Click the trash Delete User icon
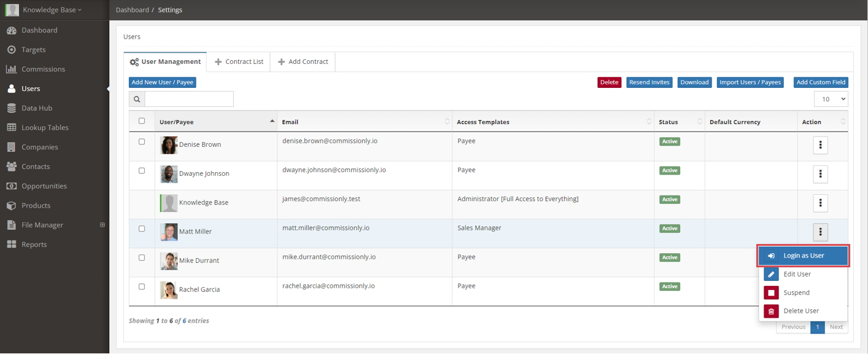This screenshot has height=354, width=868. (x=771, y=311)
